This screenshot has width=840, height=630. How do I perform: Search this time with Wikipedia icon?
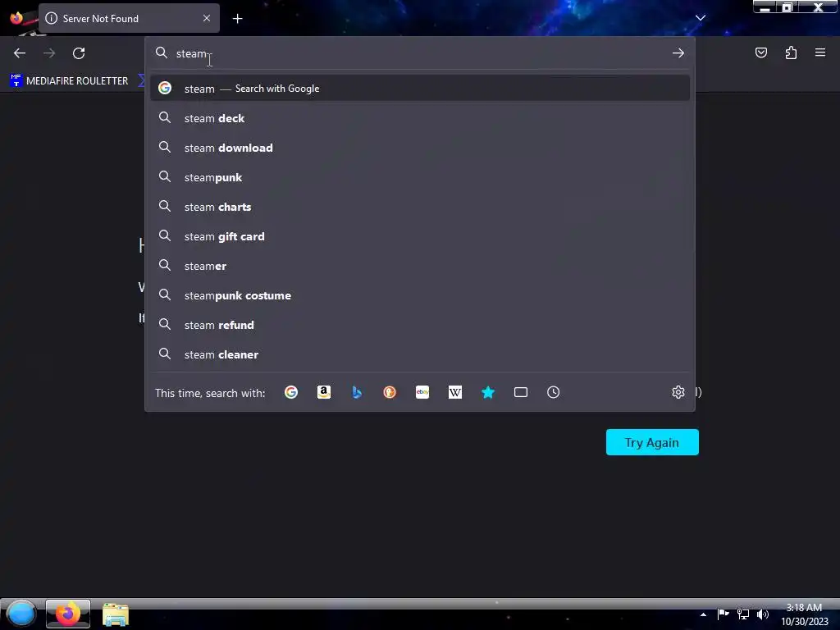point(454,392)
